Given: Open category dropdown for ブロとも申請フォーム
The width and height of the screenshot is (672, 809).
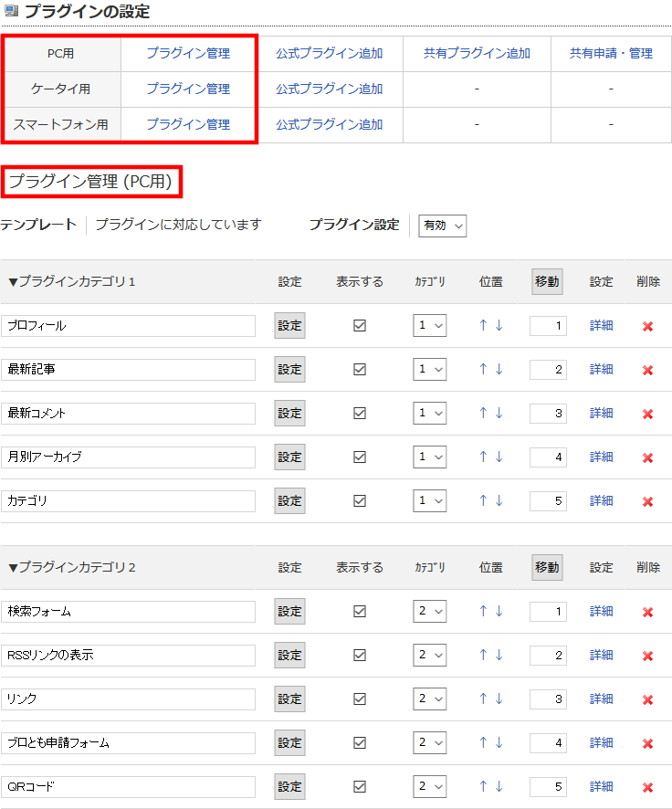Looking at the screenshot, I should (x=430, y=743).
